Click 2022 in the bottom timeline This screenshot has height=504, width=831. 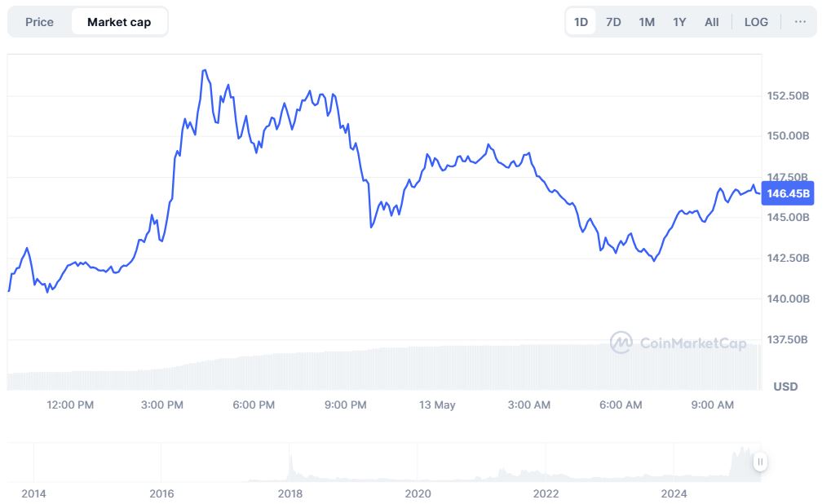tap(546, 493)
